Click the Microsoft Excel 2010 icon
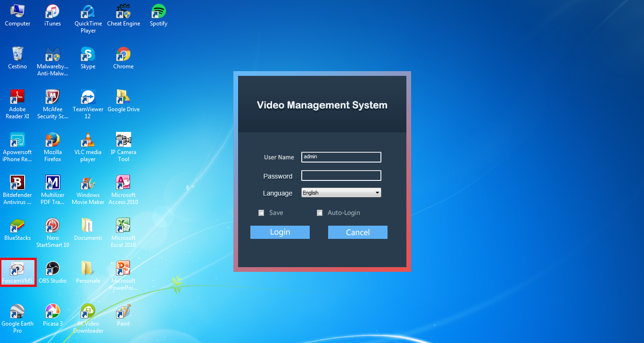 (x=124, y=233)
